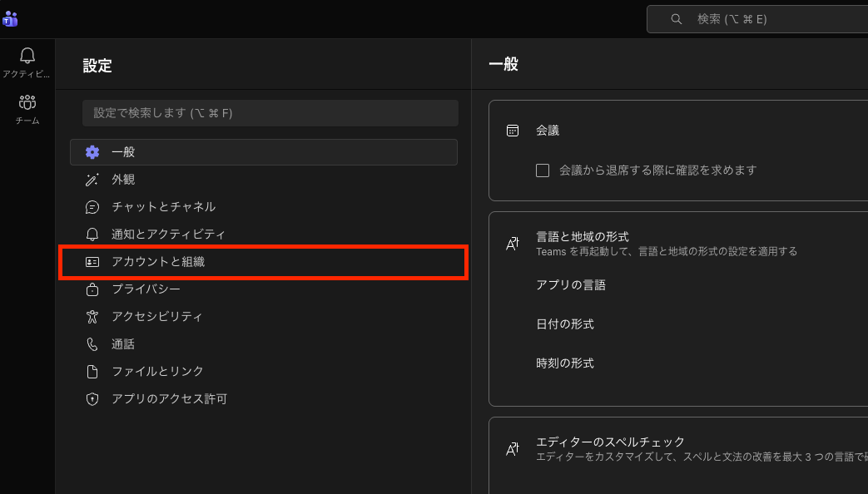Click the チャットとチャネル chat bubble icon
This screenshot has width=868, height=494.
pyautogui.click(x=92, y=207)
